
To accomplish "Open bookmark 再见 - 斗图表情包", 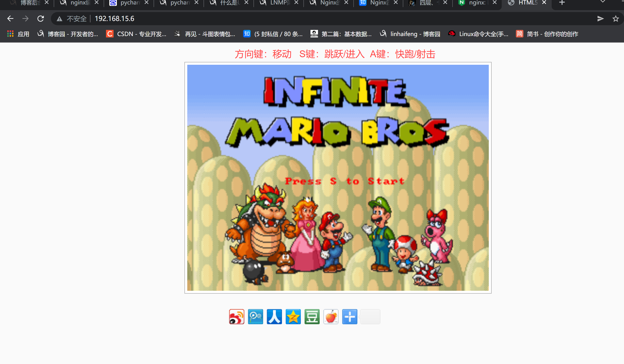I will pos(205,34).
